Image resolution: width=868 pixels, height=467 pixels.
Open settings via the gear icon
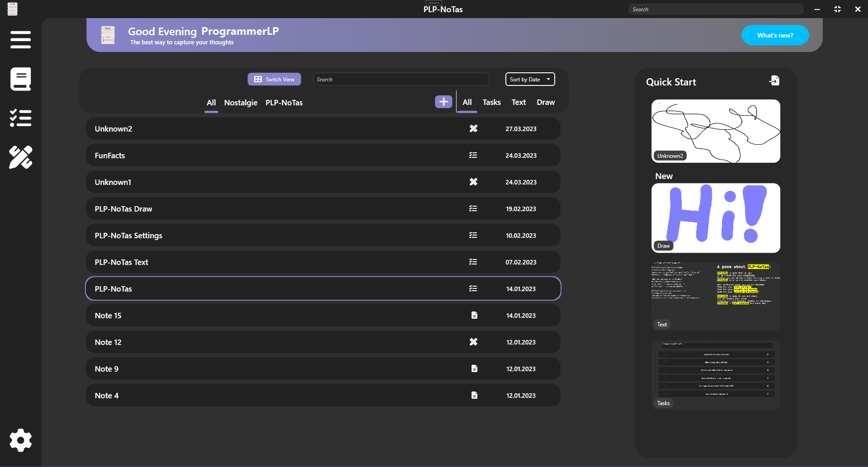pyautogui.click(x=20, y=440)
